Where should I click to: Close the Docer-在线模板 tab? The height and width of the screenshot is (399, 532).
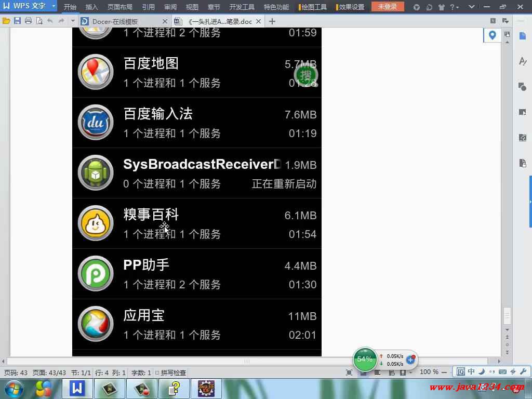coord(165,21)
